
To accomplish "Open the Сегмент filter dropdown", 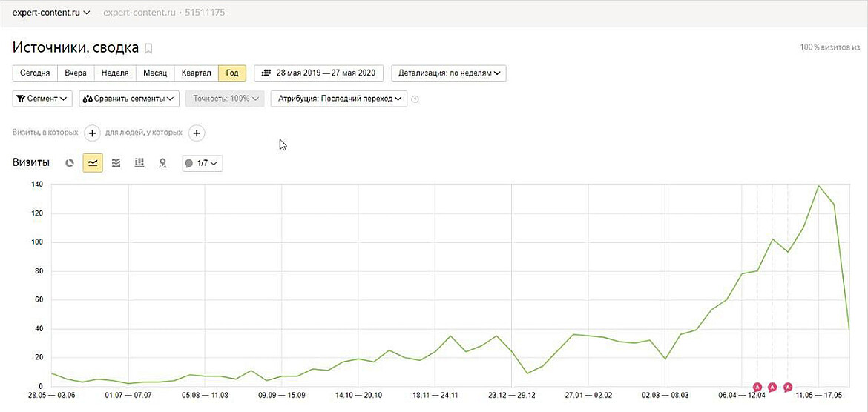I will tap(42, 99).
